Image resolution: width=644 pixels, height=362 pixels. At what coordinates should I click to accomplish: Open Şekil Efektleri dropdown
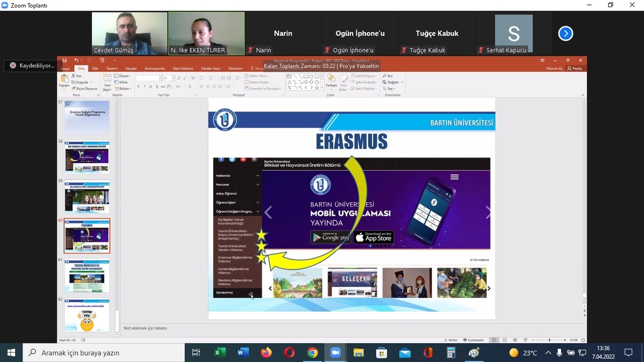click(364, 88)
